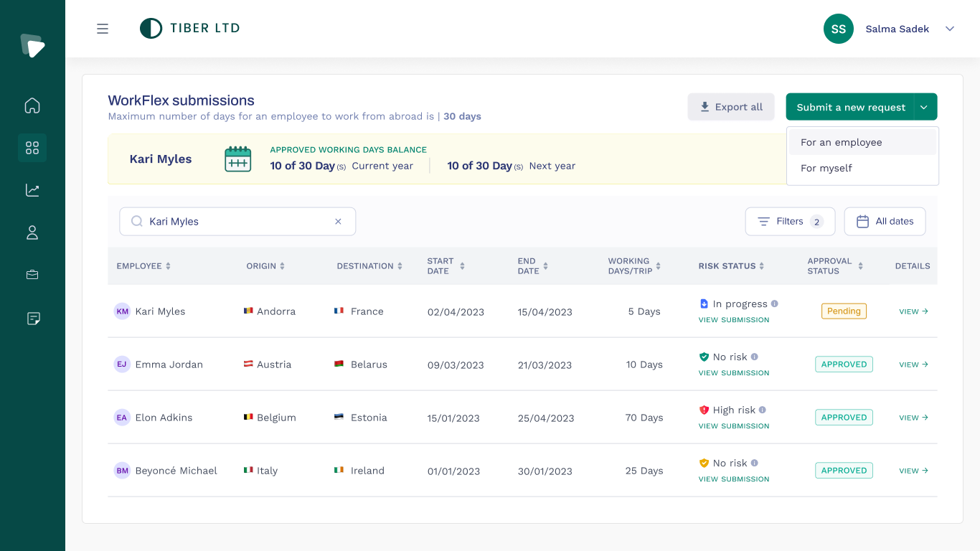Open the profile person icon in sidebar
Screen dimensions: 980x551
(32, 232)
